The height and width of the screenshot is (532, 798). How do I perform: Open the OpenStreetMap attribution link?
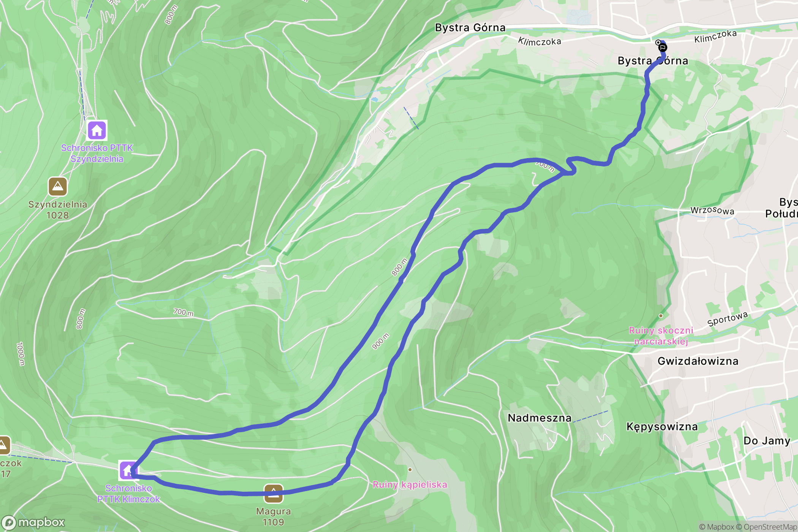767,527
